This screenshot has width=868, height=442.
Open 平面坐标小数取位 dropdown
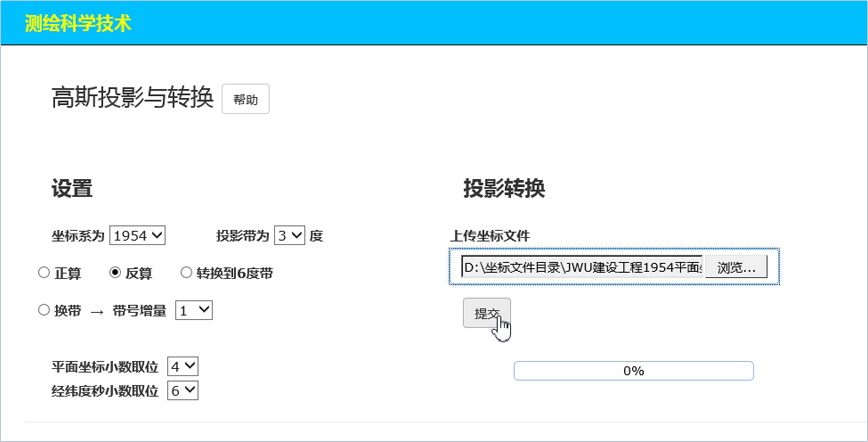tap(183, 366)
